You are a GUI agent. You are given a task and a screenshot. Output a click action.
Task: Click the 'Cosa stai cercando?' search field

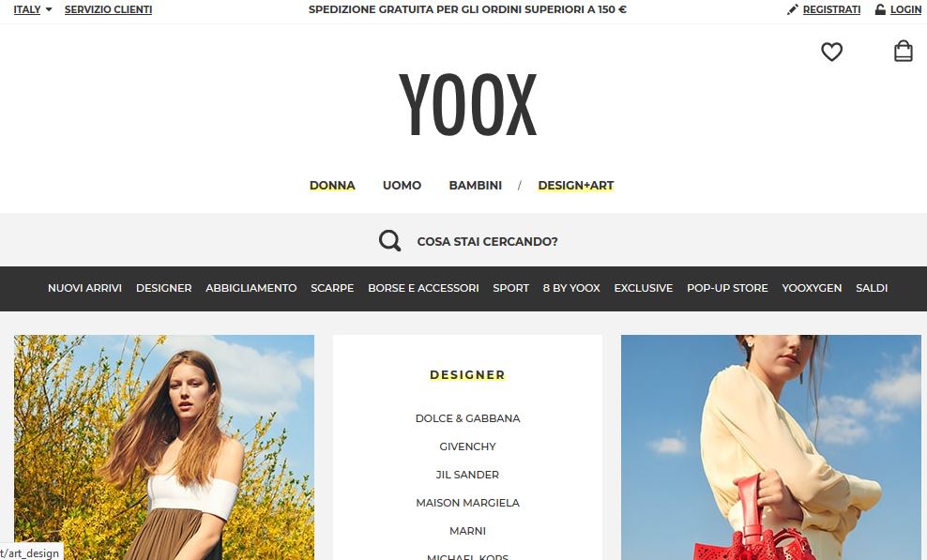(x=487, y=241)
